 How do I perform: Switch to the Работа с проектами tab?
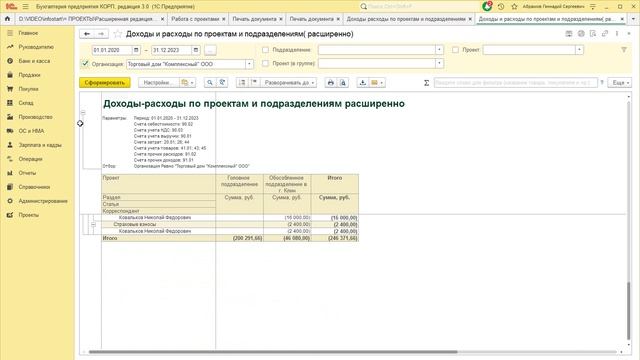(195, 19)
